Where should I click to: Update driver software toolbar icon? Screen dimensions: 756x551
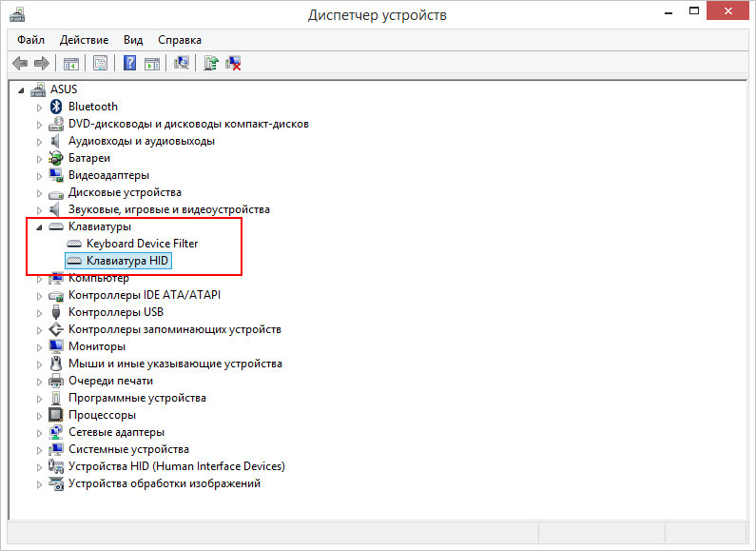[x=211, y=63]
